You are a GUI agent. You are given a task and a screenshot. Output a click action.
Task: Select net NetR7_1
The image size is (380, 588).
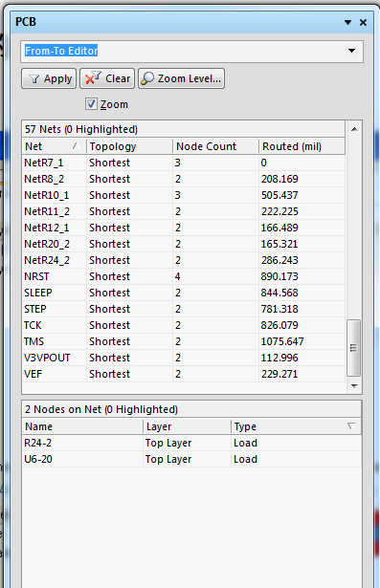pos(183,163)
